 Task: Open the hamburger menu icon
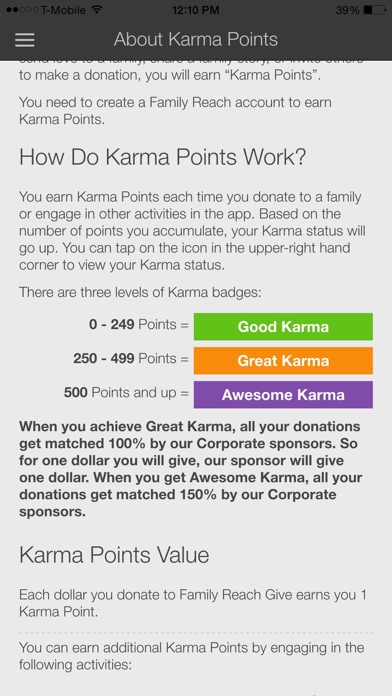[24, 40]
